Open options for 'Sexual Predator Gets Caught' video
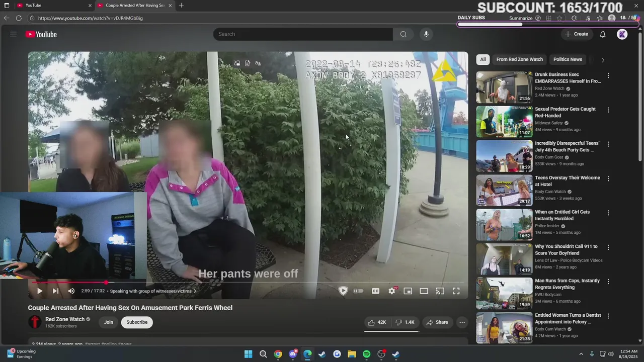Viewport: 644px width, 362px height. pos(608,110)
